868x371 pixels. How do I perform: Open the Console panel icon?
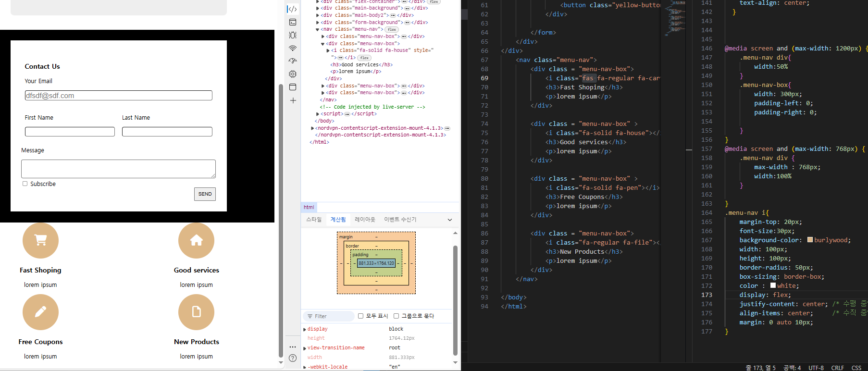pos(293,22)
